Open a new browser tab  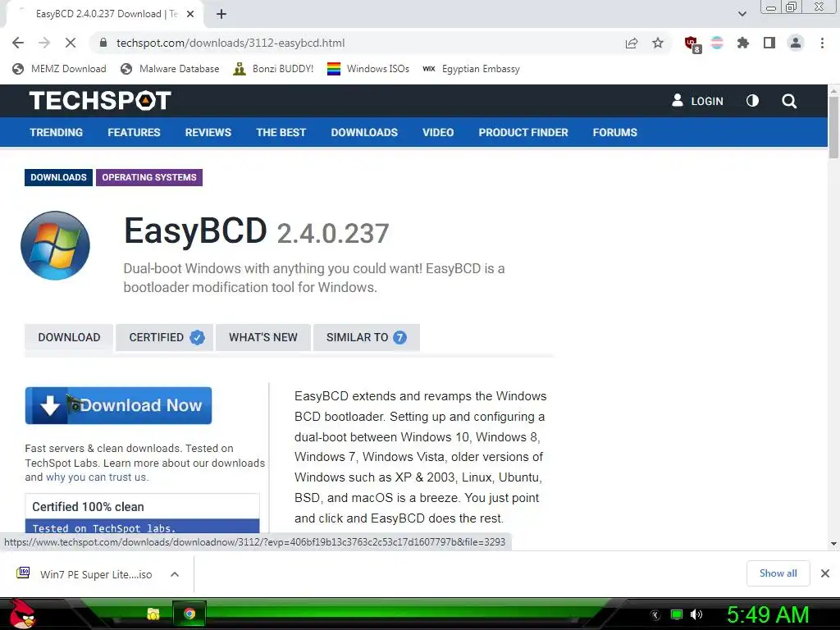pos(221,14)
